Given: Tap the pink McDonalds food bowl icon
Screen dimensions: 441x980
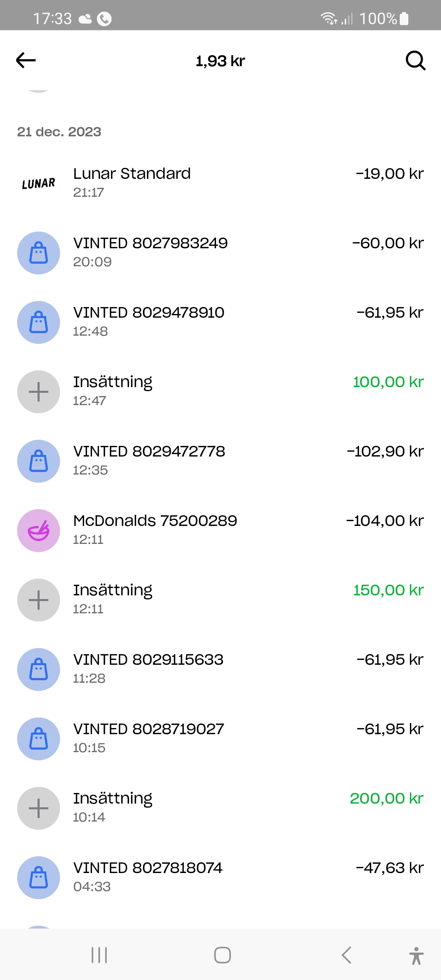Looking at the screenshot, I should (38, 531).
